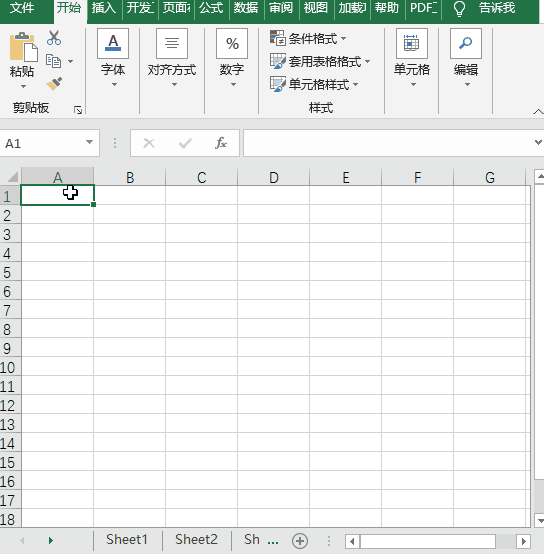Viewport: 544px width, 554px height.
Task: Click the next sheet navigation arrow
Action: [51, 540]
